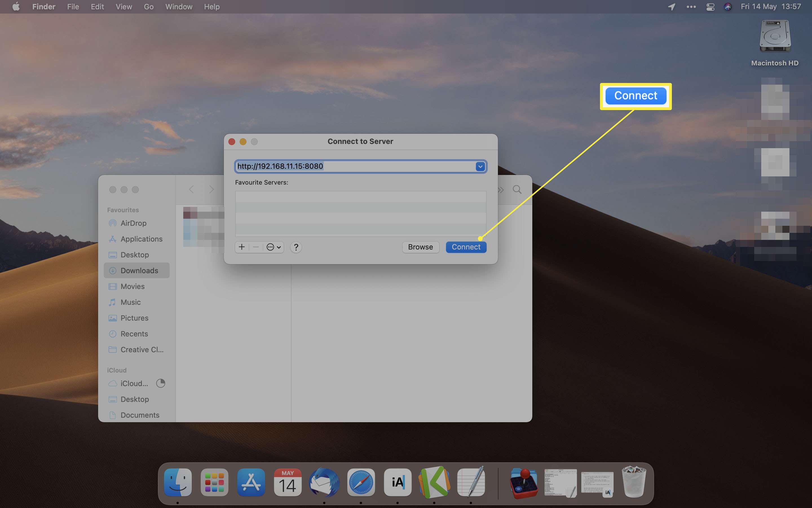Open the File menu
Screen dimensions: 812x508
73,7
